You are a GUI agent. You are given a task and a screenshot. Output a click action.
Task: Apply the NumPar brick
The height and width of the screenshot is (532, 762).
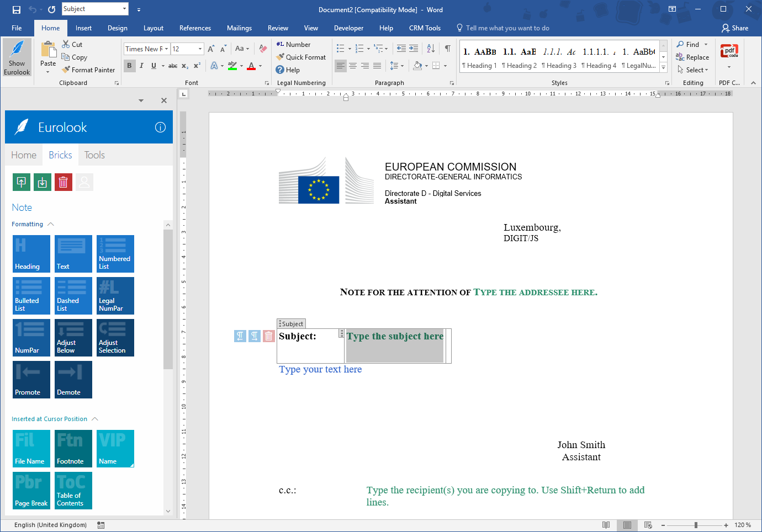point(31,338)
